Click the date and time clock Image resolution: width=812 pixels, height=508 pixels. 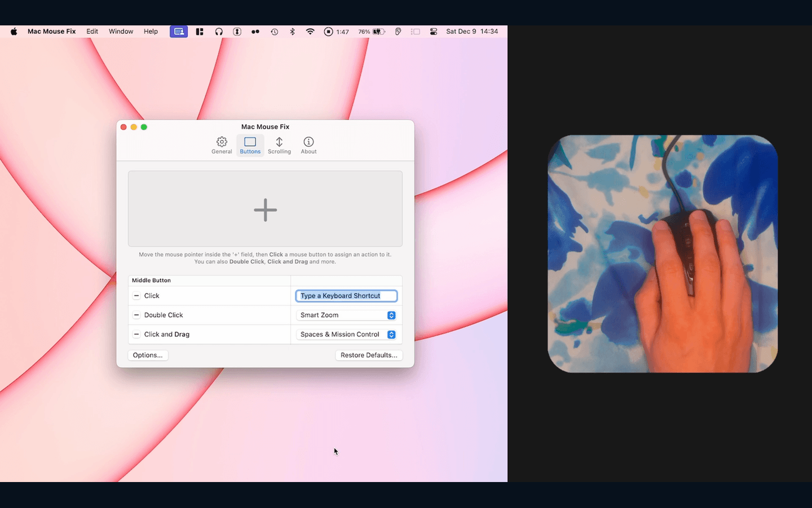coord(472,32)
